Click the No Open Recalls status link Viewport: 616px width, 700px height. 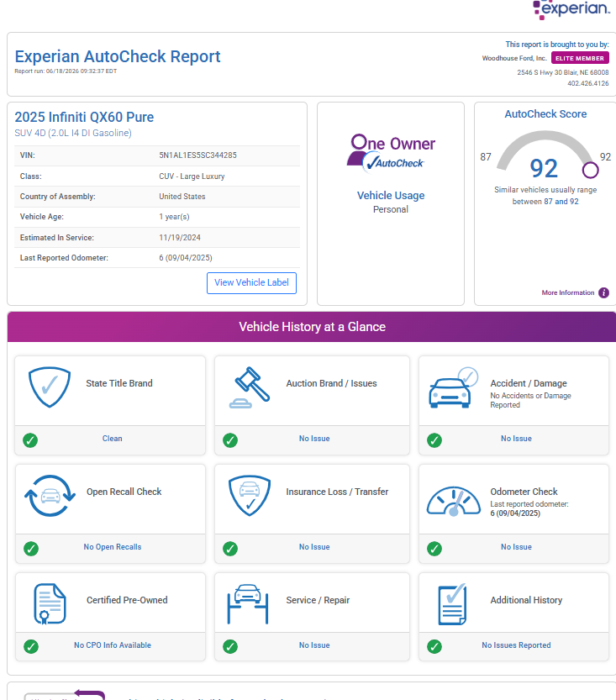click(113, 547)
